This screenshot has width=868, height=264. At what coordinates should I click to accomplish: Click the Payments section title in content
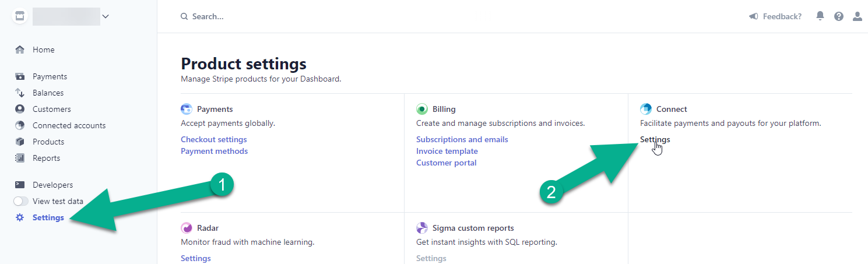click(x=215, y=109)
